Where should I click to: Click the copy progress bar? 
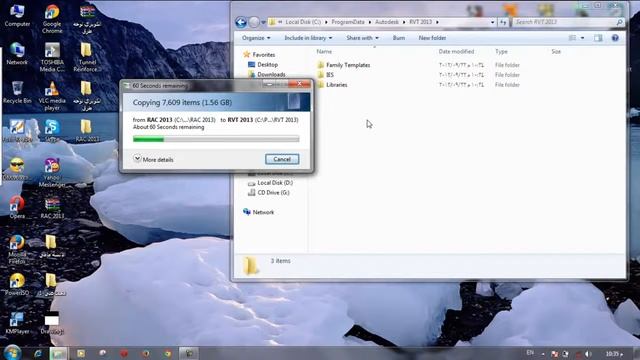pyautogui.click(x=216, y=139)
